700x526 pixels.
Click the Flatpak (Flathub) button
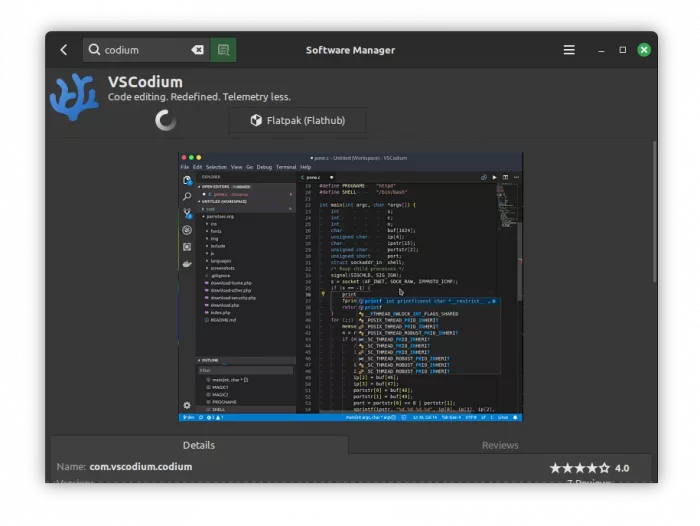tap(297, 120)
